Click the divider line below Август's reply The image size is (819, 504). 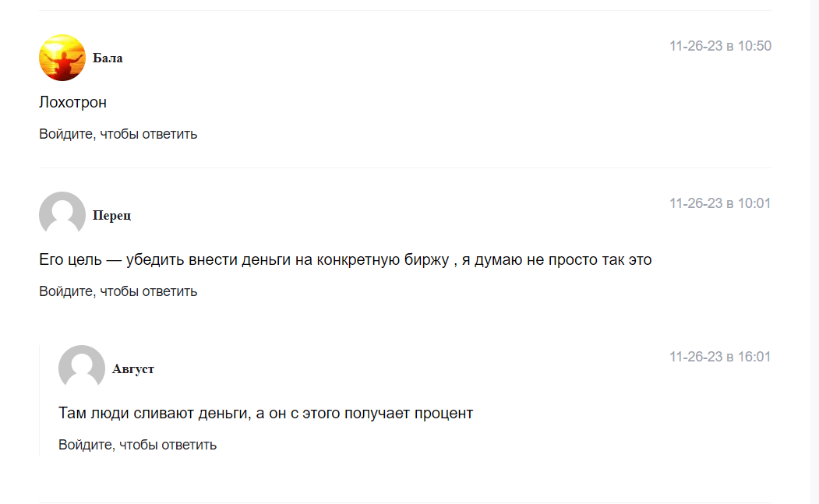pyautogui.click(x=405, y=502)
